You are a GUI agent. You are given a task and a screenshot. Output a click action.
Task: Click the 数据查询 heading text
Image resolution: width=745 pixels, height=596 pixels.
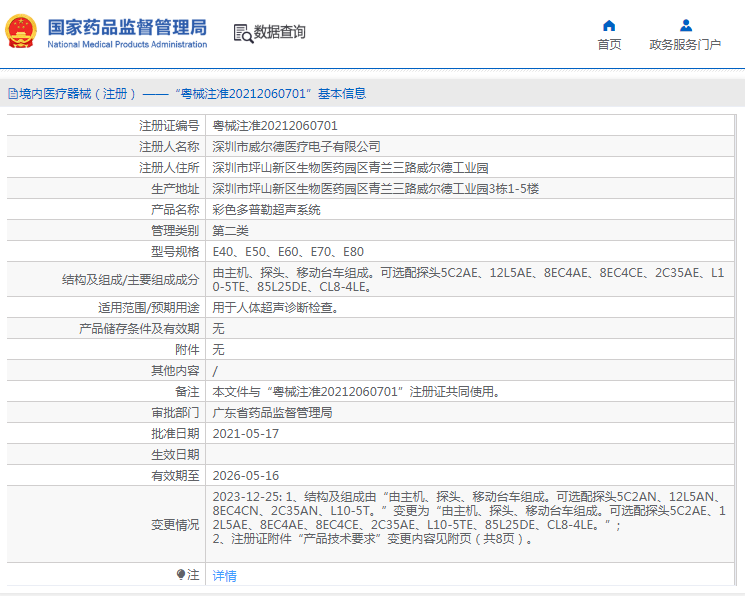pos(279,32)
